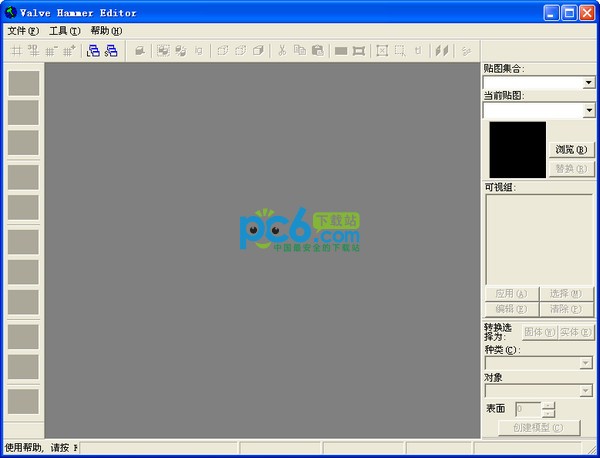The image size is (600, 458).
Task: Click the save window state icon
Action: tap(111, 51)
